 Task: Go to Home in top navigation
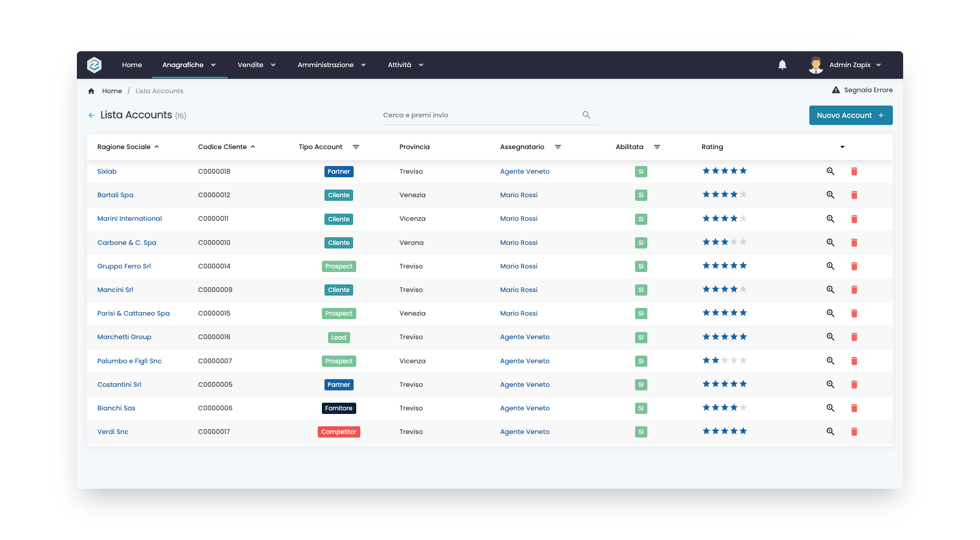click(x=132, y=65)
